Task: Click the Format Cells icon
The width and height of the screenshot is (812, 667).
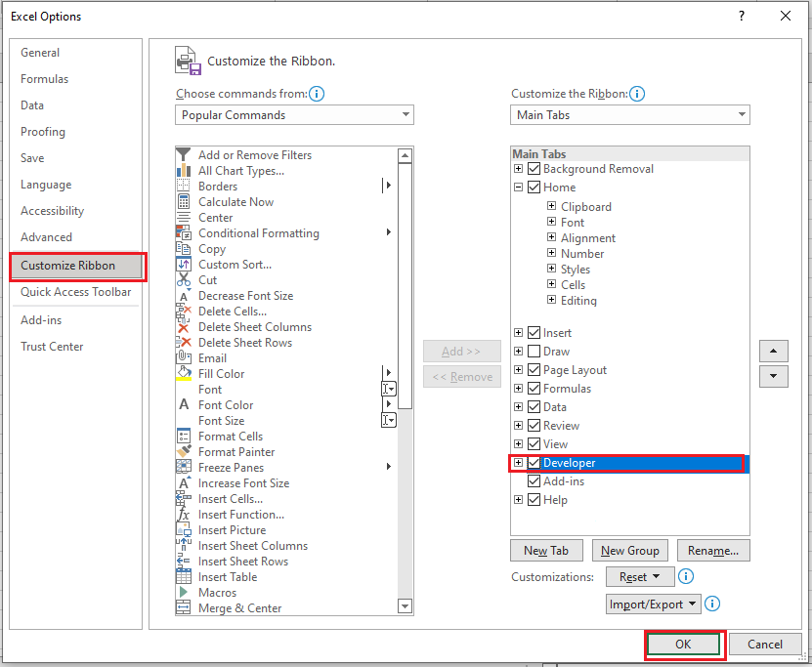Action: click(184, 437)
